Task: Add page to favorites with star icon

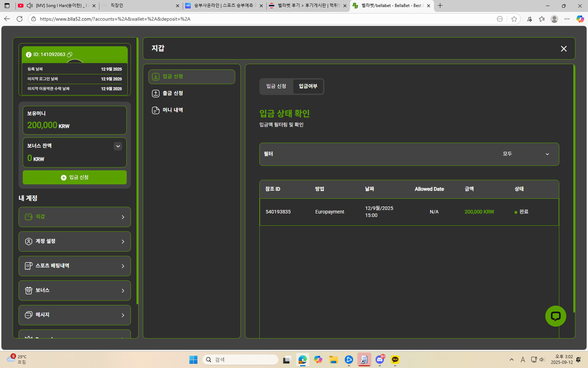Action: 514,19
